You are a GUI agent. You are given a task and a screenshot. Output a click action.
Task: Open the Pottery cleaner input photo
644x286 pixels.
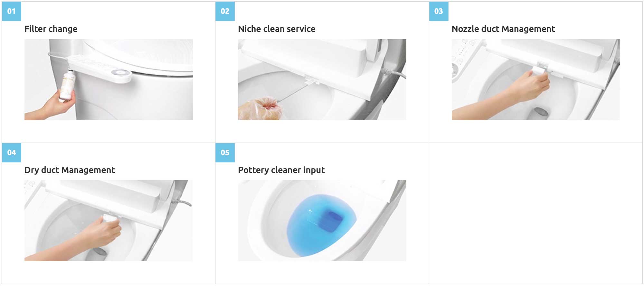(322, 221)
